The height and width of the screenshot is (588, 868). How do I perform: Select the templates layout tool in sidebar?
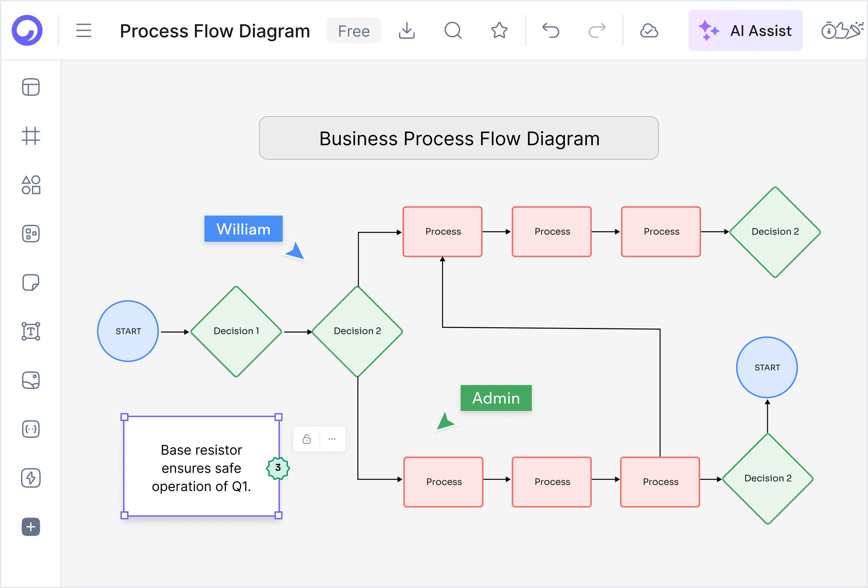31,87
